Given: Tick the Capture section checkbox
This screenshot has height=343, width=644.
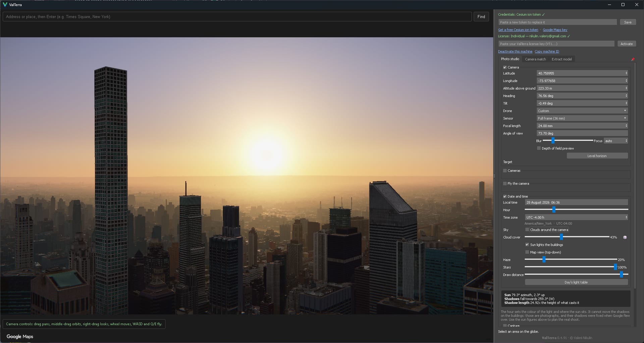Looking at the screenshot, I should [505, 326].
